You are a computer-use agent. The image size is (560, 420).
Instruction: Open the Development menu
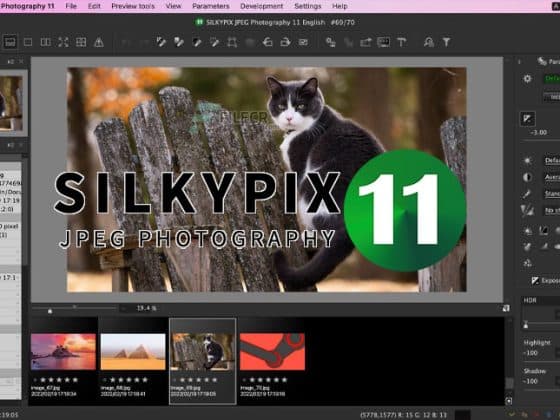262,6
